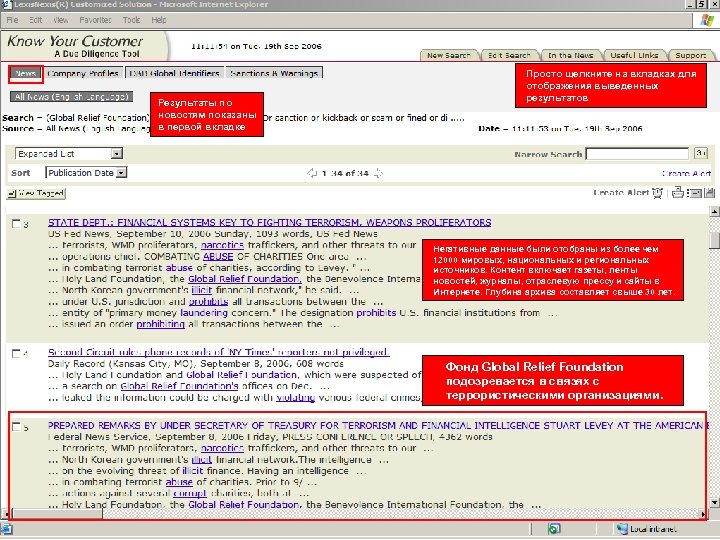This screenshot has width=720, height=540.
Task: Open the Useful Links tab
Action: pos(634,55)
